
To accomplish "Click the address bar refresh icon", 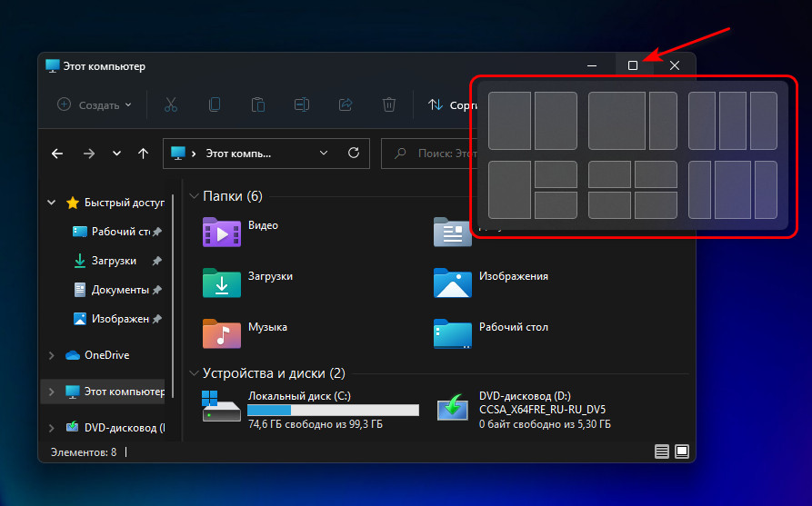I will pos(354,153).
